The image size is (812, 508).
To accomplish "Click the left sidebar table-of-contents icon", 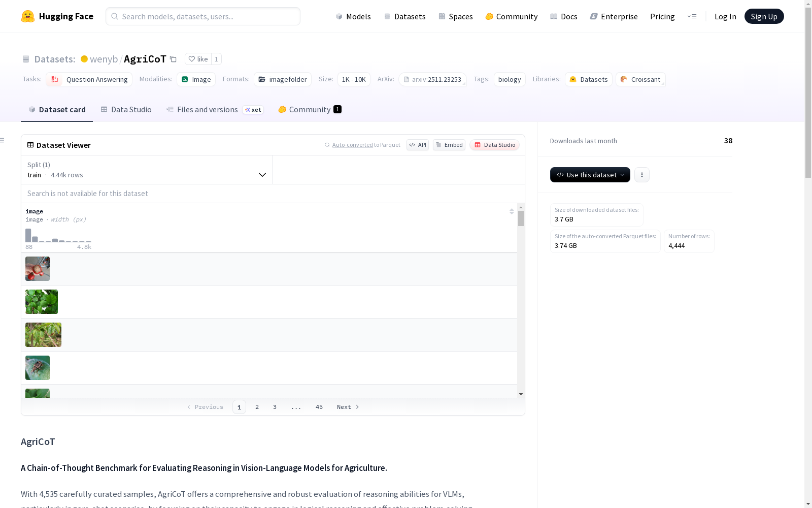I will click(3, 140).
